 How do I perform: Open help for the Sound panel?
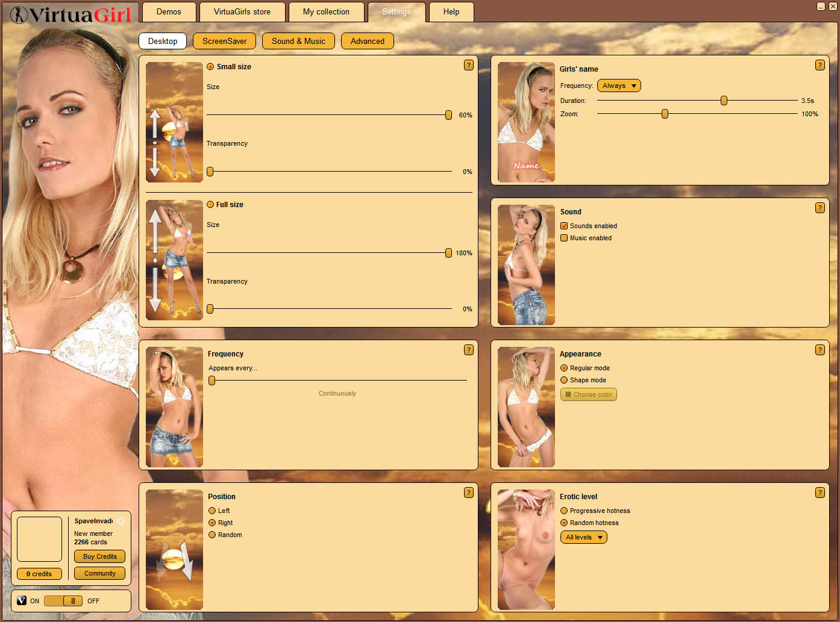(x=820, y=208)
